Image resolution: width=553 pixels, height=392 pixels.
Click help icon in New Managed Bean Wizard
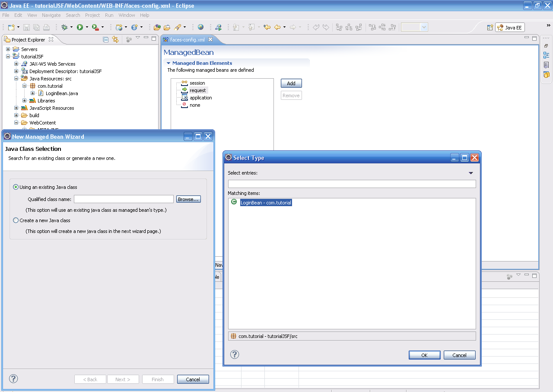point(13,379)
